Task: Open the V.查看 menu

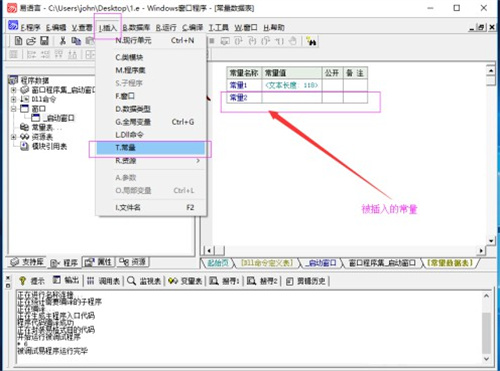Action: tap(82, 28)
